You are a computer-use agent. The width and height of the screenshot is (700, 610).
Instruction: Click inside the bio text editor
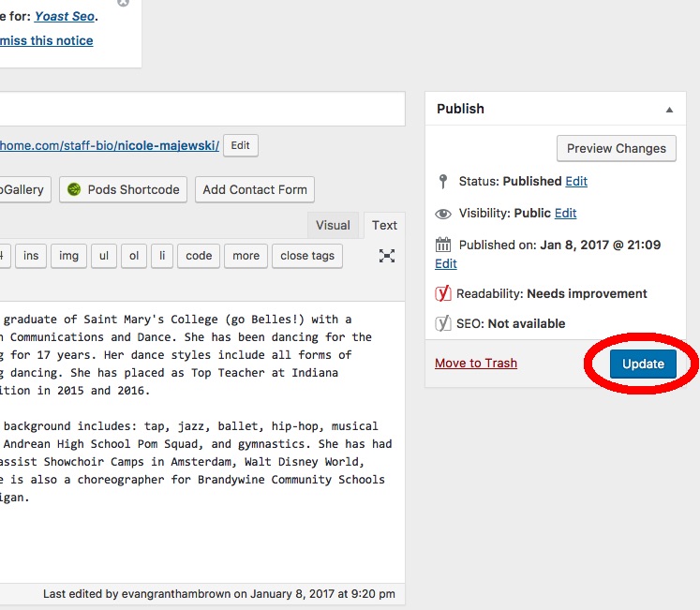(x=202, y=442)
